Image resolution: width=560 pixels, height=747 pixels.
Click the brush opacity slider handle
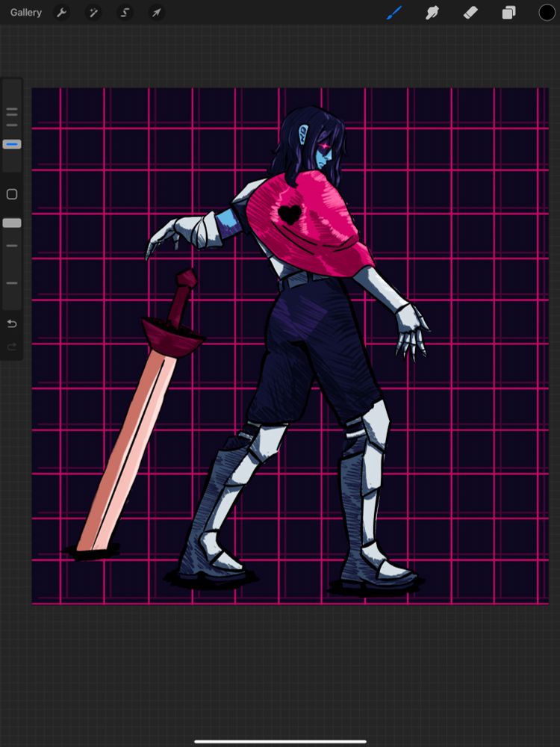point(12,223)
